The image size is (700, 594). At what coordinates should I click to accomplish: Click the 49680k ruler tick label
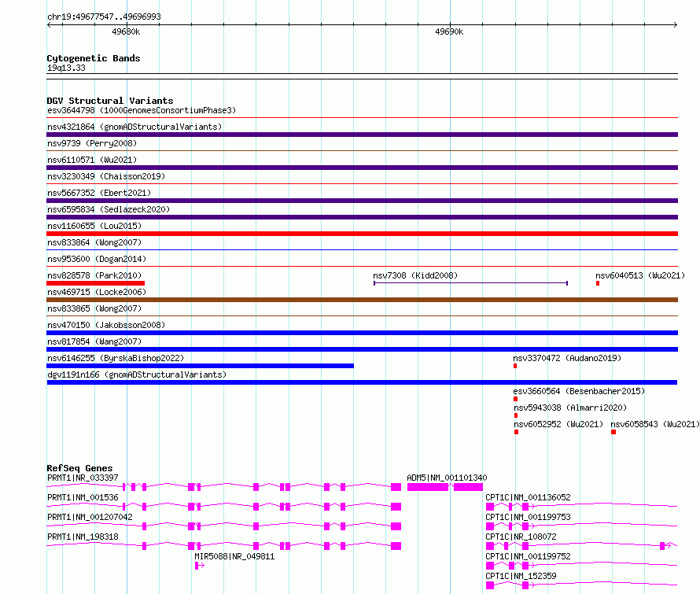[x=126, y=31]
